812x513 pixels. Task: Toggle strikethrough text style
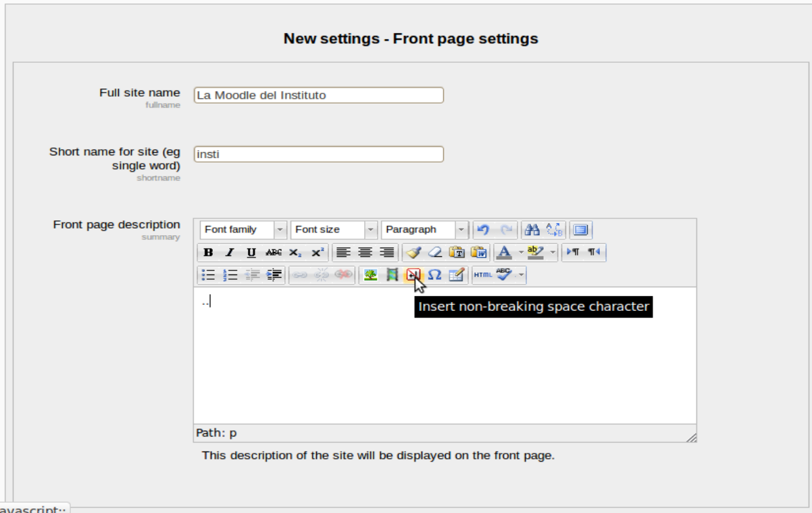[273, 253]
